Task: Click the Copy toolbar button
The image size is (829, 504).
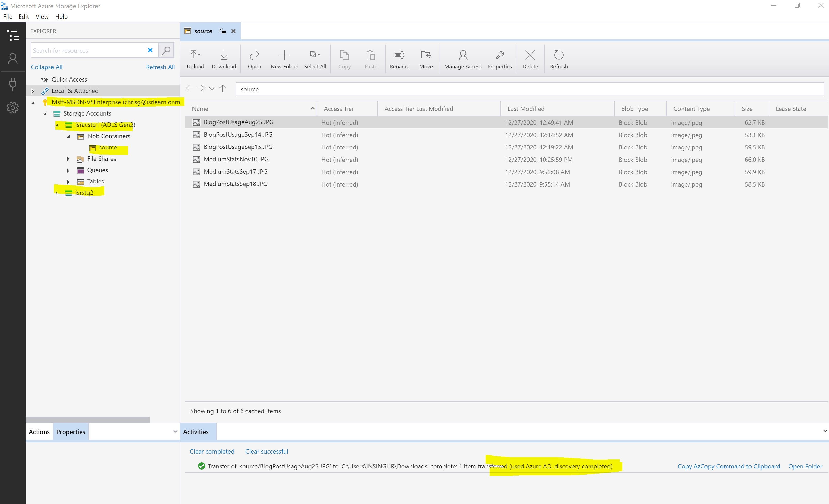Action: pos(344,59)
